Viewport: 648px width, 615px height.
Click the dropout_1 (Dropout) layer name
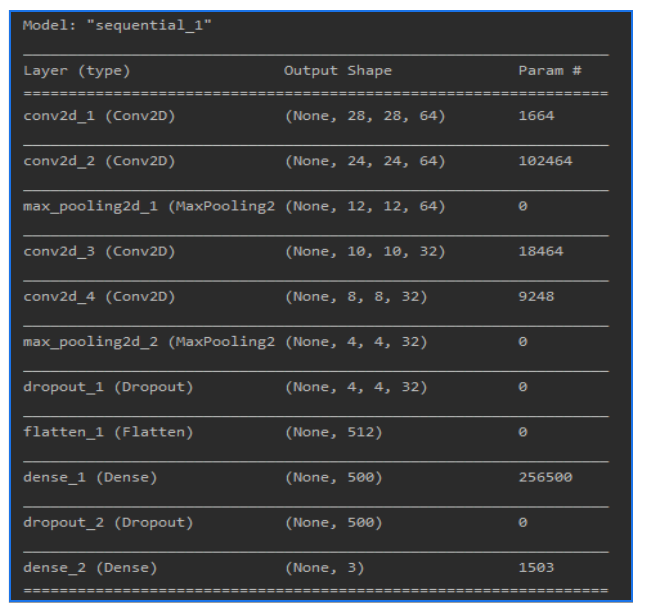pyautogui.click(x=108, y=387)
